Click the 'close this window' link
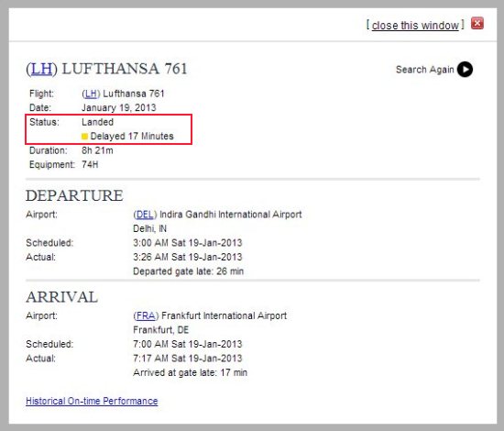The width and height of the screenshot is (504, 431). [415, 26]
